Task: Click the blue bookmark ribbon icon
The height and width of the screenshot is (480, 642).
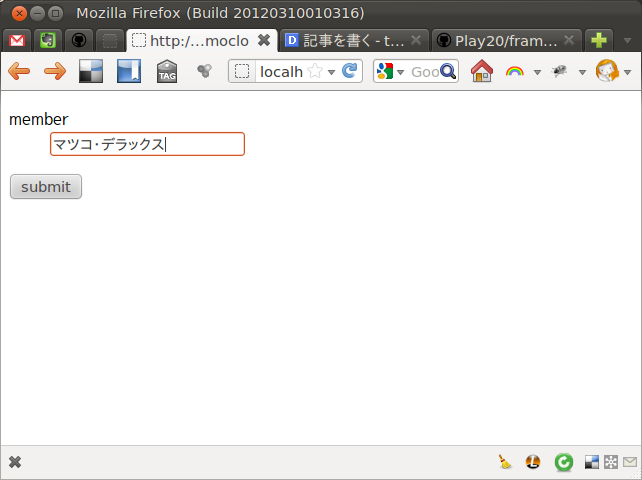Action: coord(129,71)
